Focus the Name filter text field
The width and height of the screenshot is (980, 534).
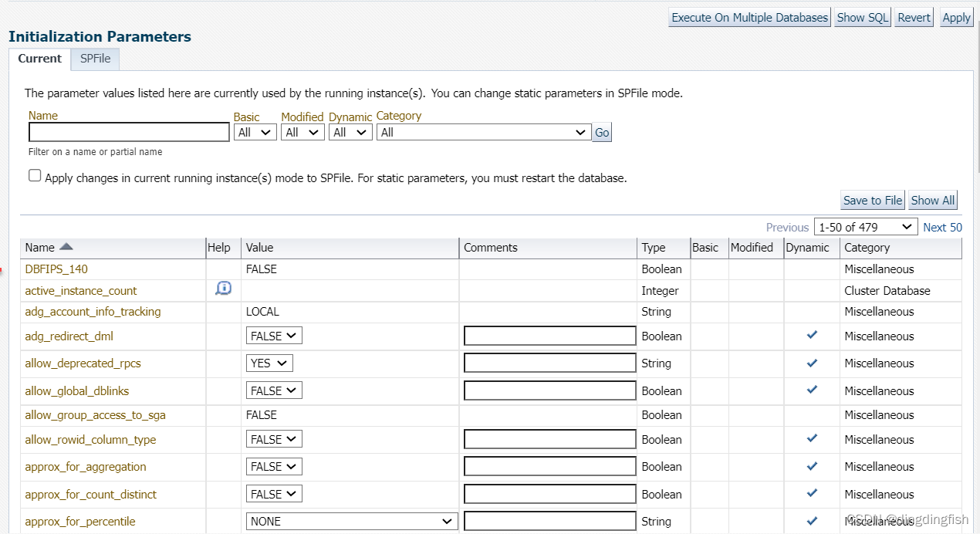click(x=129, y=132)
